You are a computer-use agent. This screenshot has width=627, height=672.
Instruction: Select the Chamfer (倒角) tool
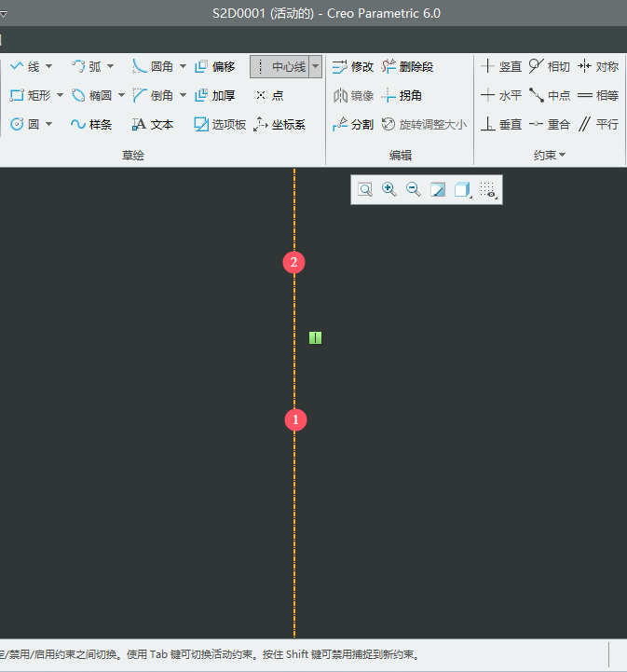point(153,95)
